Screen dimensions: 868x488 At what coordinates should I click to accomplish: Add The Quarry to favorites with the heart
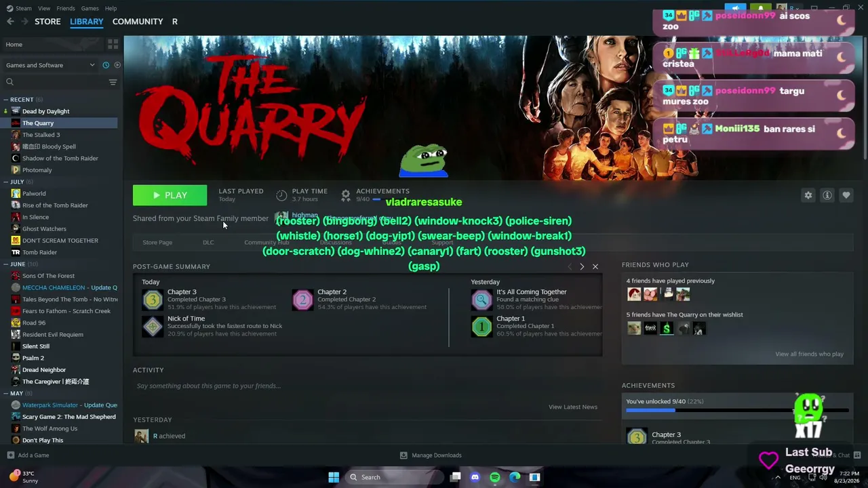click(846, 195)
